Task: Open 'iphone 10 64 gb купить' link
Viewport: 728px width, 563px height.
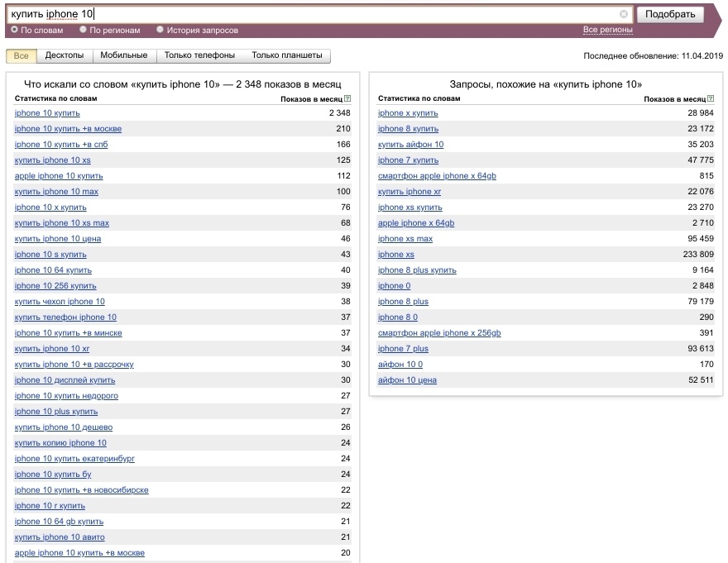Action: [59, 522]
